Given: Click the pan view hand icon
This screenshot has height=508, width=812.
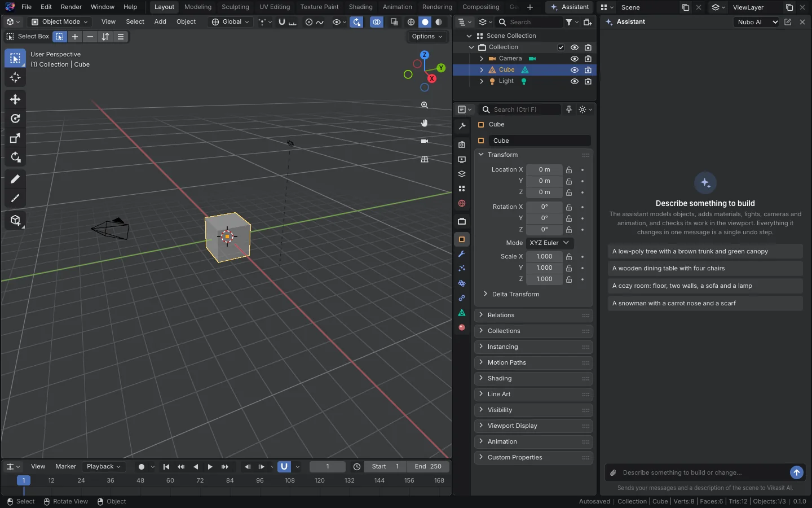Looking at the screenshot, I should (425, 123).
